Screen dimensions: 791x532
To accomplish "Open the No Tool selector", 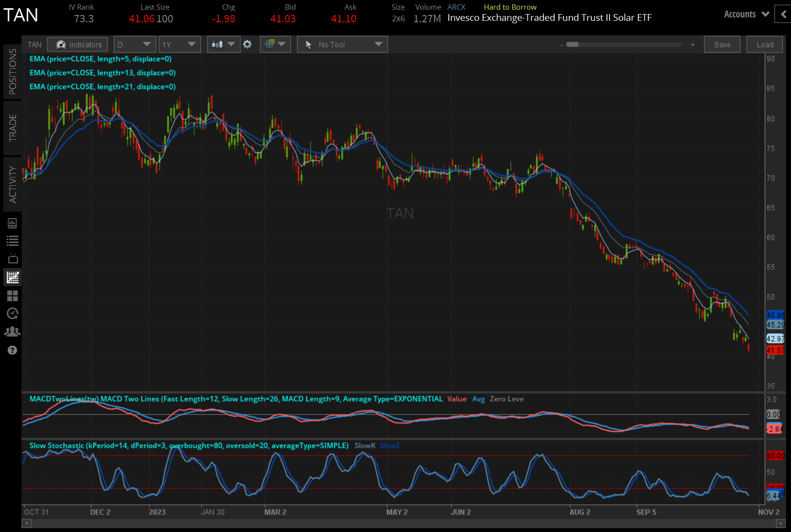I will (342, 44).
